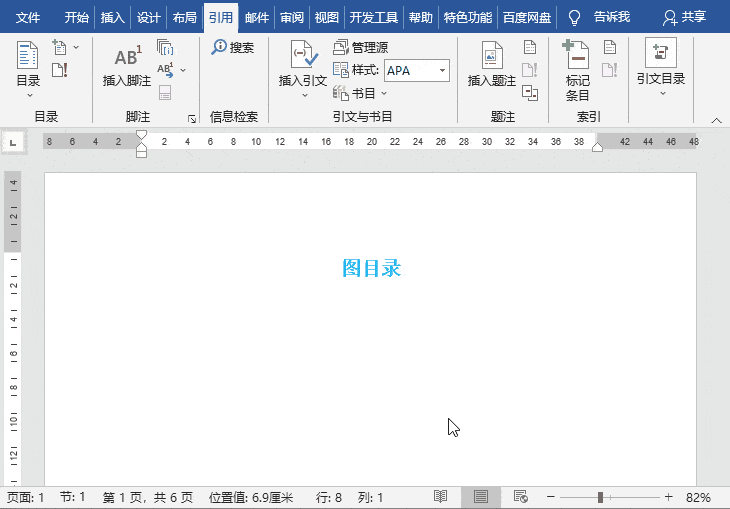Viewport: 730px width, 509px height.
Task: Click 插入脚注 insert footnote button
Action: click(x=127, y=65)
